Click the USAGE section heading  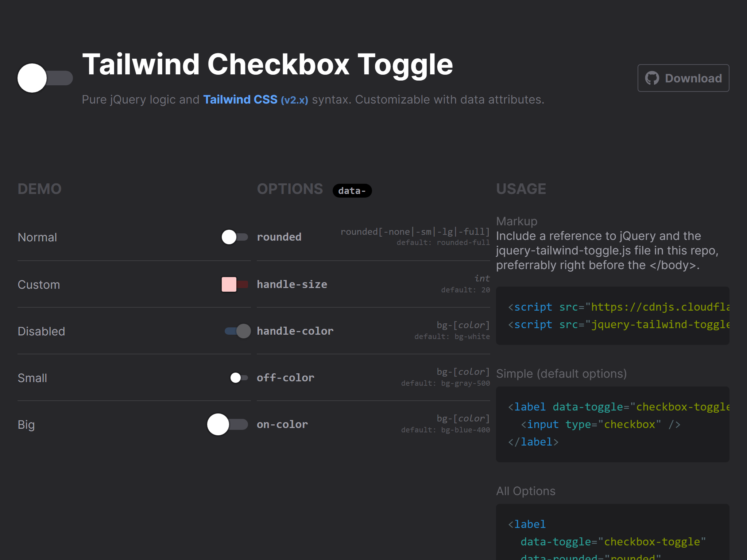click(x=521, y=189)
